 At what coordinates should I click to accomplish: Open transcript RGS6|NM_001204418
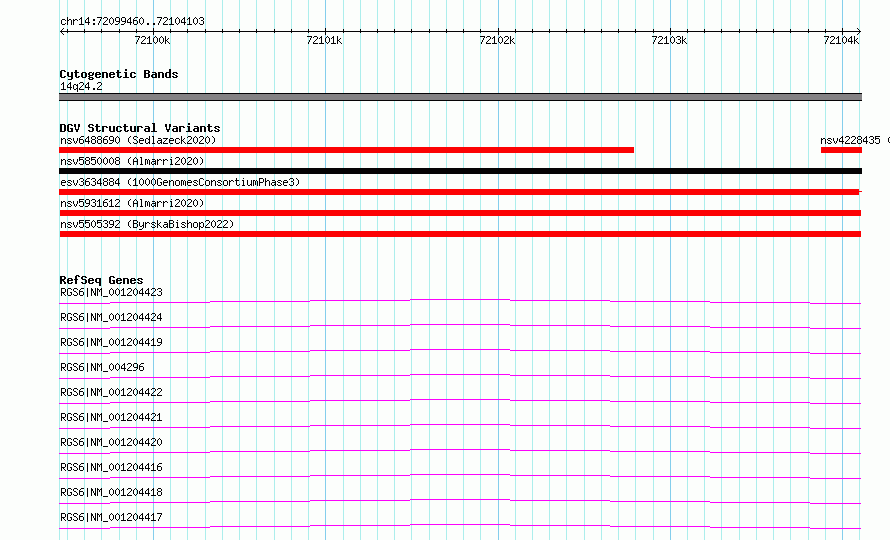pyautogui.click(x=111, y=492)
